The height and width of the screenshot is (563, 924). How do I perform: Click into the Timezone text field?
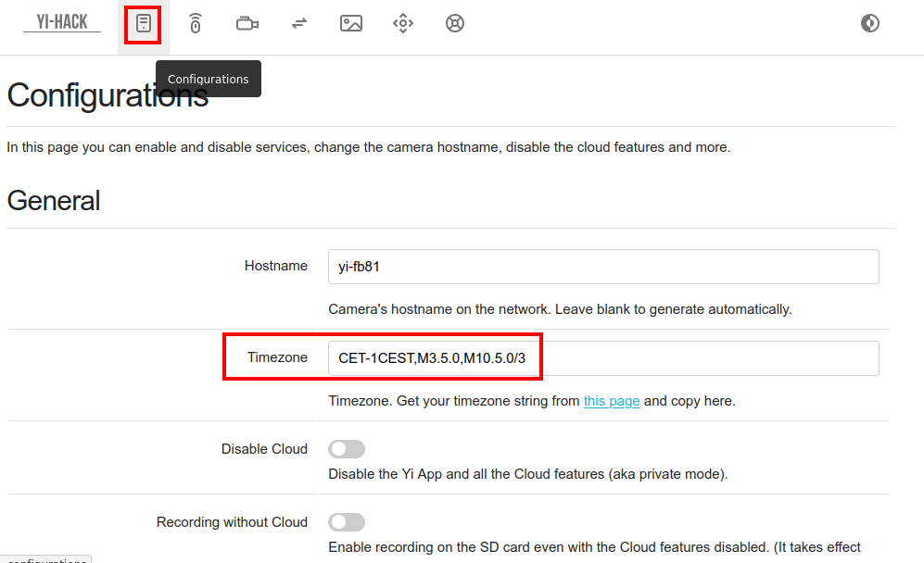pyautogui.click(x=602, y=358)
